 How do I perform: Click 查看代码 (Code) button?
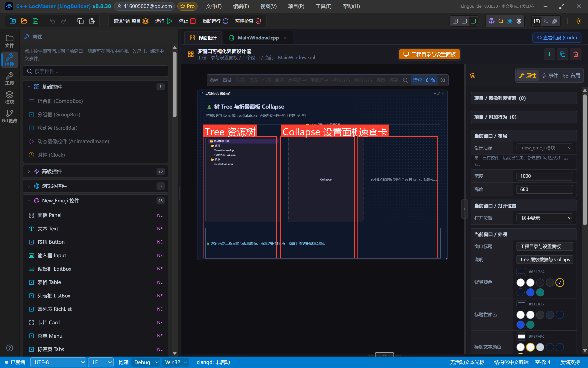[x=557, y=38]
